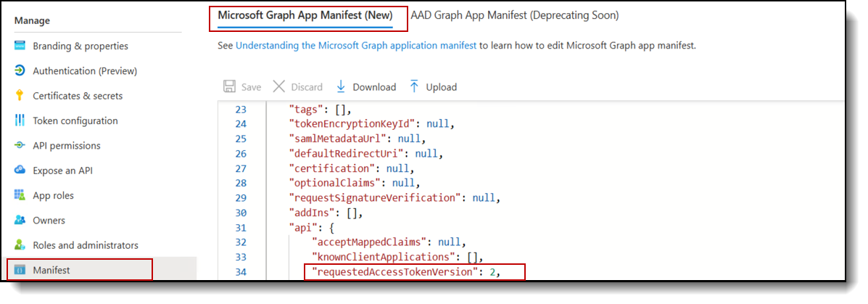Click the Download arrow icon

pos(341,87)
